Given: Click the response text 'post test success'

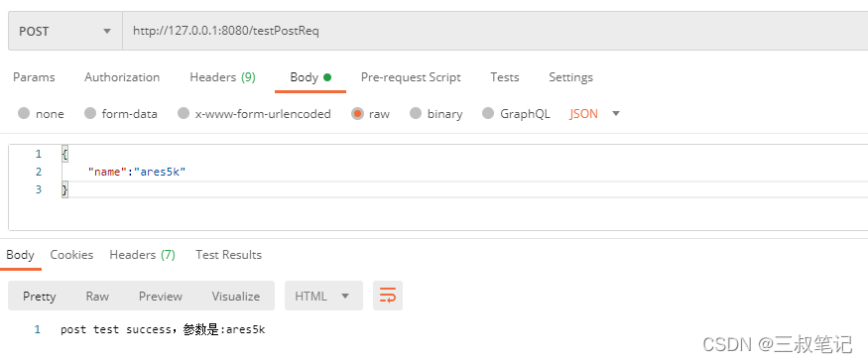Looking at the screenshot, I should coord(116,330).
